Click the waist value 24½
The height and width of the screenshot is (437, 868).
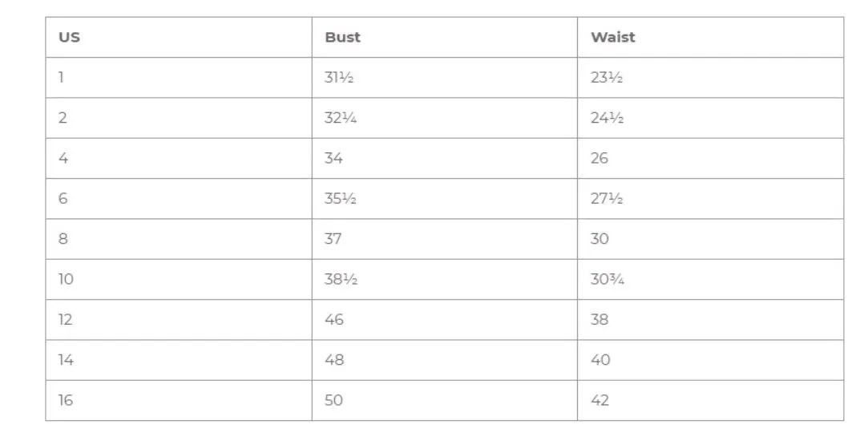(607, 118)
